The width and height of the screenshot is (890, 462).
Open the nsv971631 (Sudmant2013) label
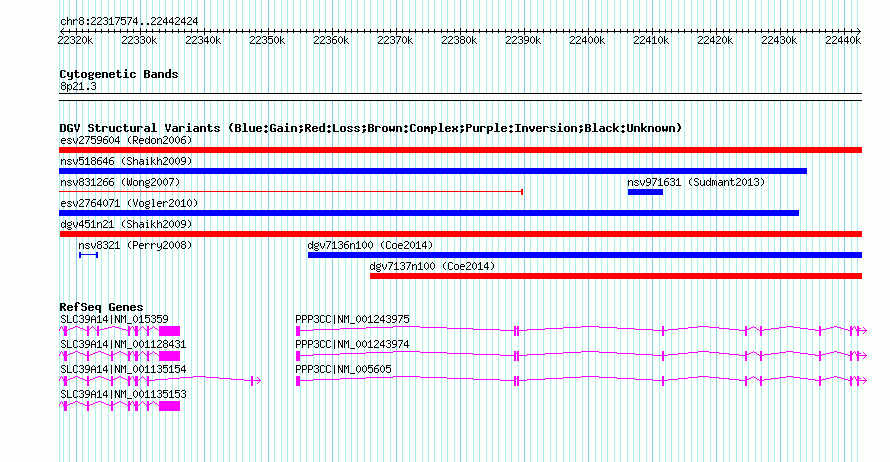pyautogui.click(x=696, y=182)
